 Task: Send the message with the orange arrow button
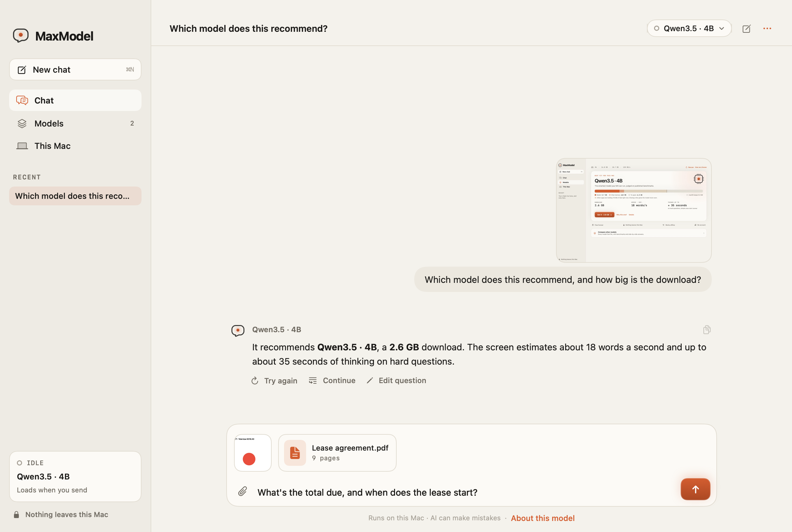(695, 489)
